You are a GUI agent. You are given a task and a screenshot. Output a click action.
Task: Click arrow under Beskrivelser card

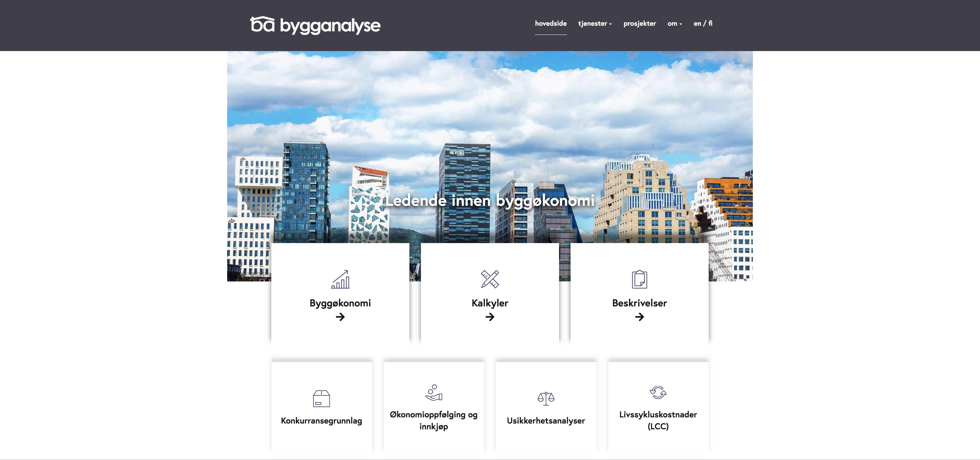point(639,317)
